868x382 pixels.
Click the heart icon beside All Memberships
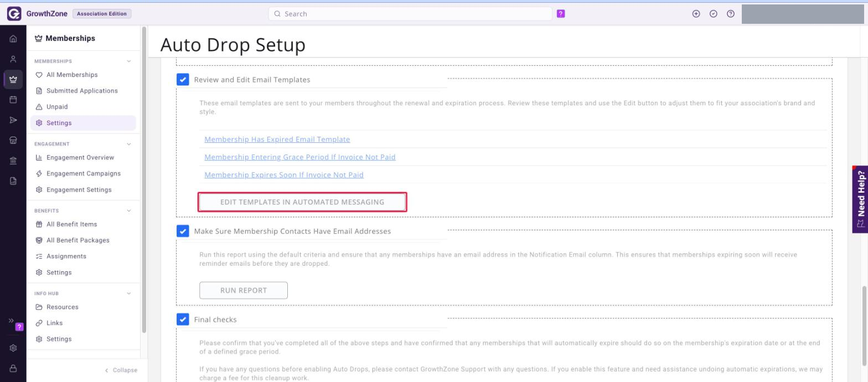[x=39, y=75]
